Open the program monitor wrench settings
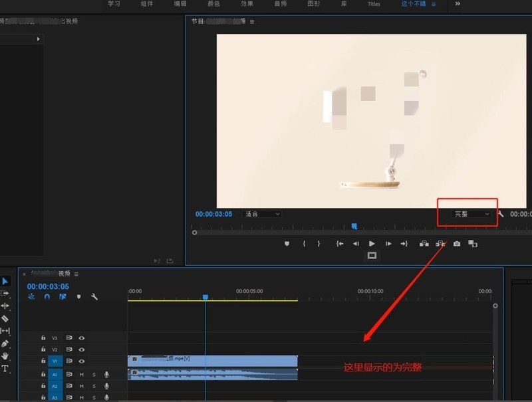The image size is (532, 402). coord(501,214)
